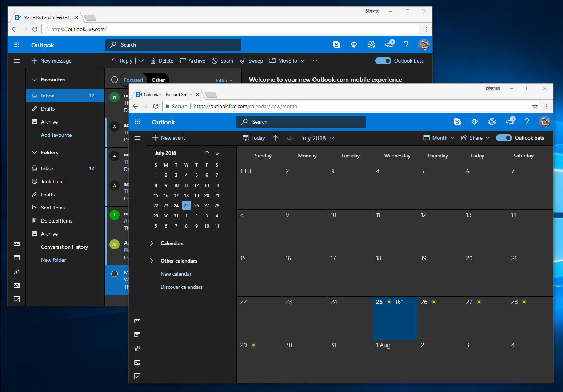Click the premium diamond icon in calendar header
This screenshot has width=563, height=392.
pos(474,122)
